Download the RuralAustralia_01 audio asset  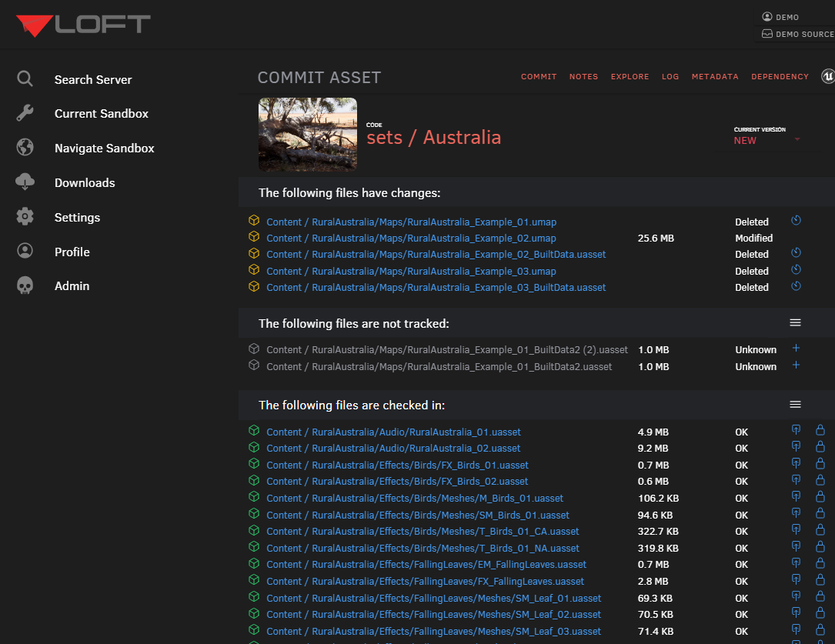click(796, 429)
